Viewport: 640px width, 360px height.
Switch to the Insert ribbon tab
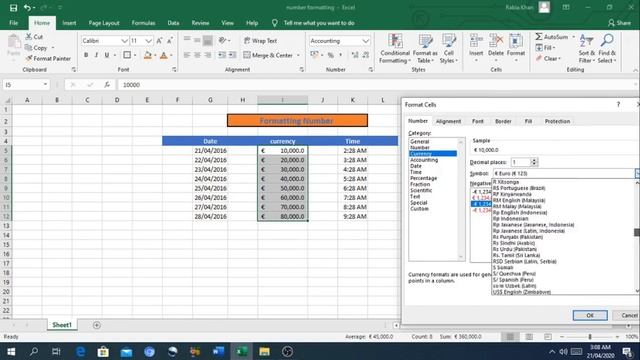(x=69, y=23)
